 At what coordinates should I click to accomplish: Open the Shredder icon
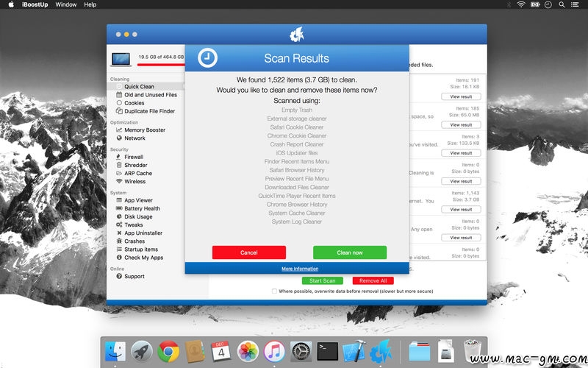(119, 165)
